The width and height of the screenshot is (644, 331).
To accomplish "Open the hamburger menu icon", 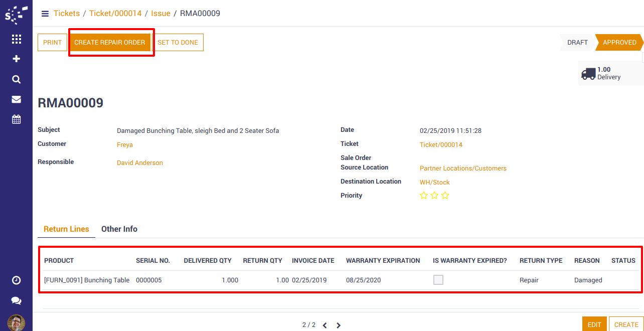I will tap(45, 14).
